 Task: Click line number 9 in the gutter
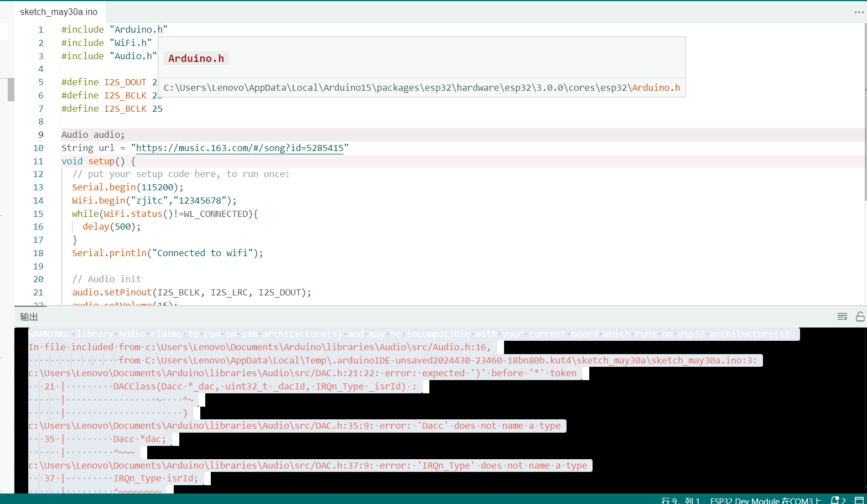coord(41,134)
